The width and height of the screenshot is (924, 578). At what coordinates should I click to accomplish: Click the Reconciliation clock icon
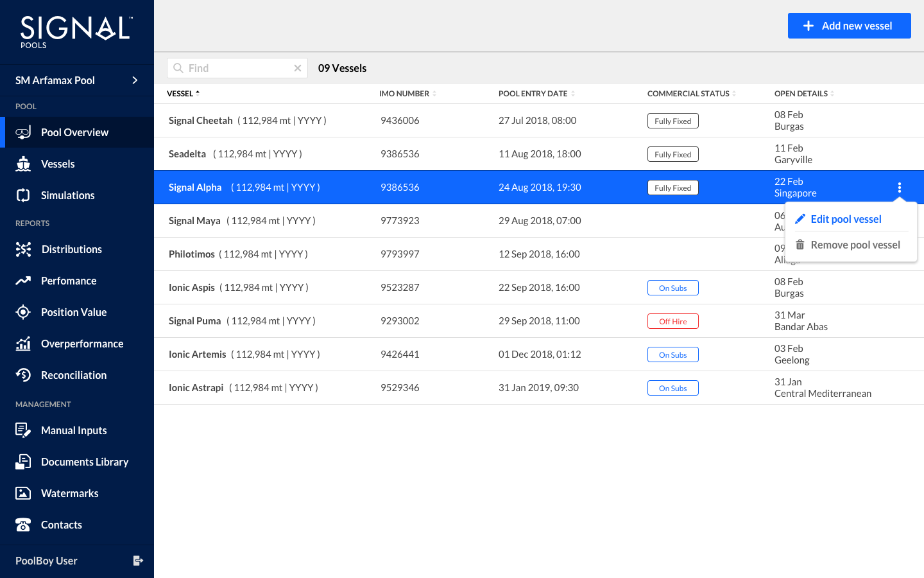(23, 375)
